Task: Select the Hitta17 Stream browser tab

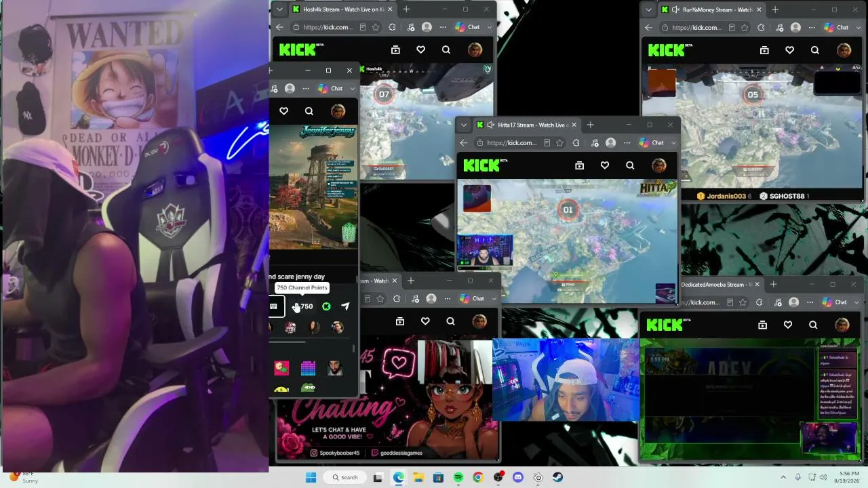Action: pos(527,125)
